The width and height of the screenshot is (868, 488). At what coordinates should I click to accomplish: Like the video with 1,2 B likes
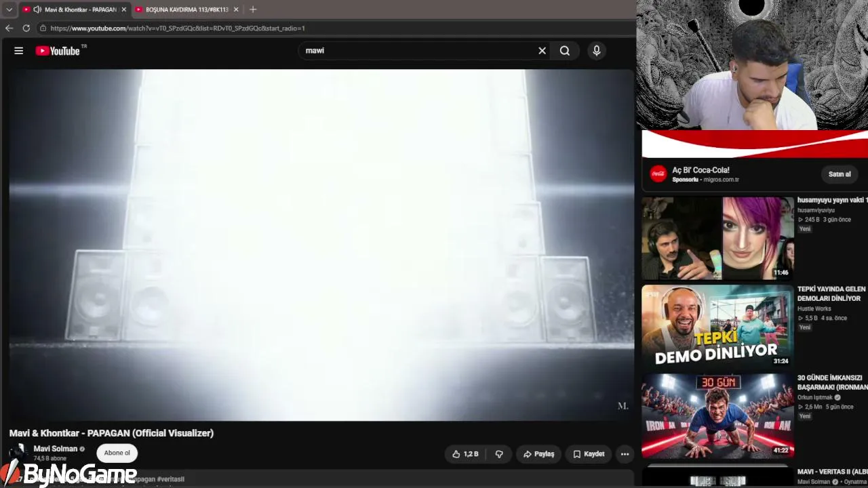[465, 454]
